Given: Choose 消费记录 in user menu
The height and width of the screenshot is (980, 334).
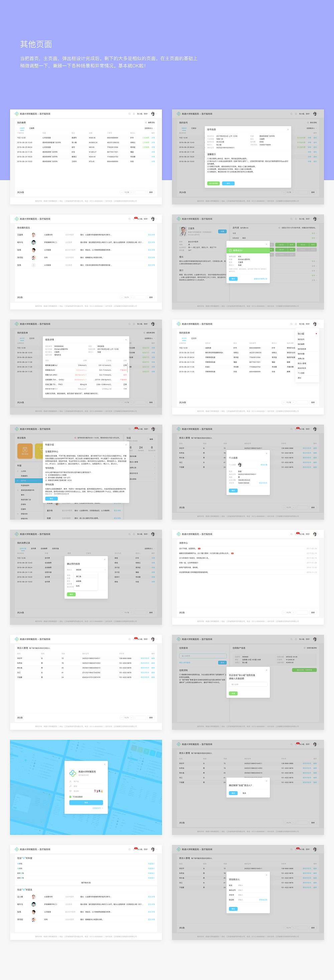Looking at the screenshot, I should (x=301, y=358).
